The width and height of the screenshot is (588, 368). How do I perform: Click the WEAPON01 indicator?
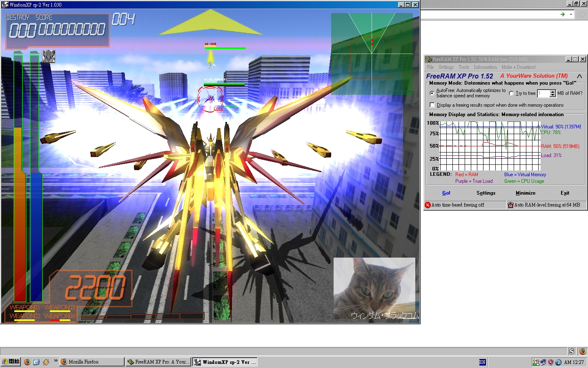24,307
